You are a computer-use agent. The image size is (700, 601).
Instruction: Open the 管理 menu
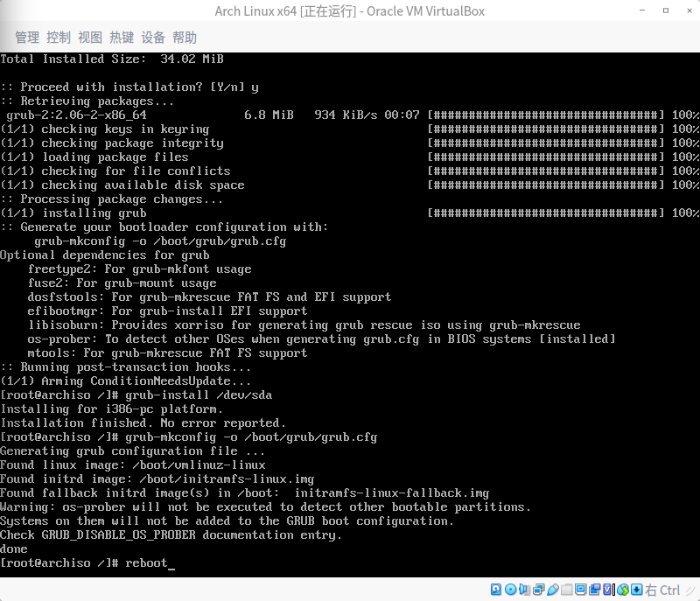point(27,38)
